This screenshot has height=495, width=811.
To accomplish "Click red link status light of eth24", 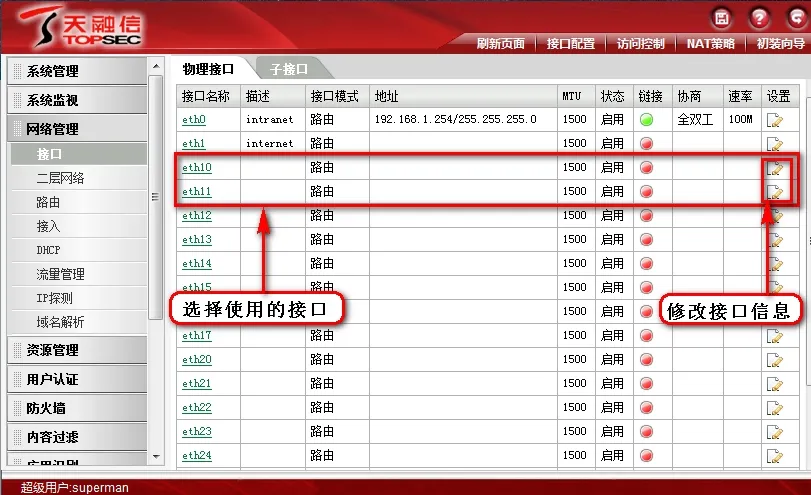I will pyautogui.click(x=646, y=456).
